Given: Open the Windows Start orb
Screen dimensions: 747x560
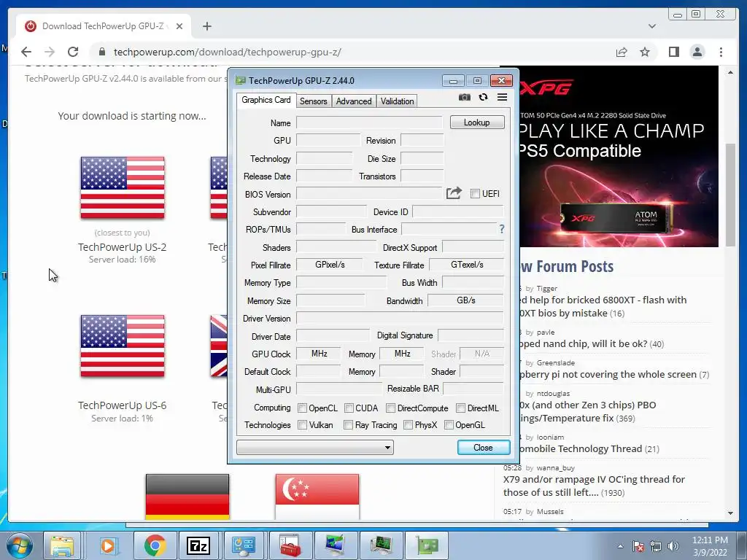Looking at the screenshot, I should 19,545.
